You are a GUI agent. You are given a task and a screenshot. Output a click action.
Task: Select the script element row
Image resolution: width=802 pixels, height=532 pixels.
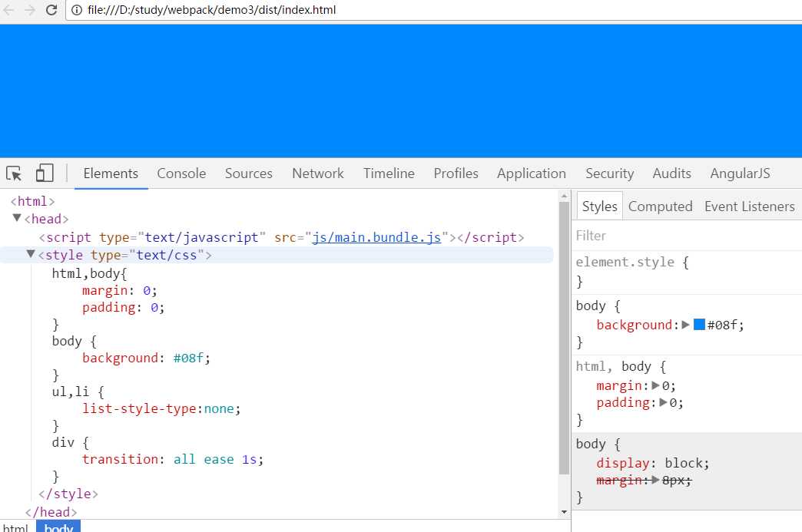[x=281, y=237]
